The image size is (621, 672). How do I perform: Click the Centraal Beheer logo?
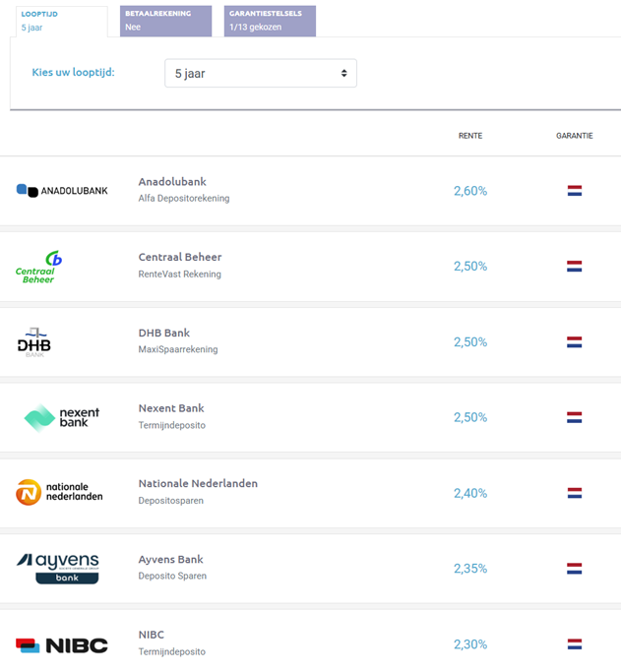[x=40, y=267]
